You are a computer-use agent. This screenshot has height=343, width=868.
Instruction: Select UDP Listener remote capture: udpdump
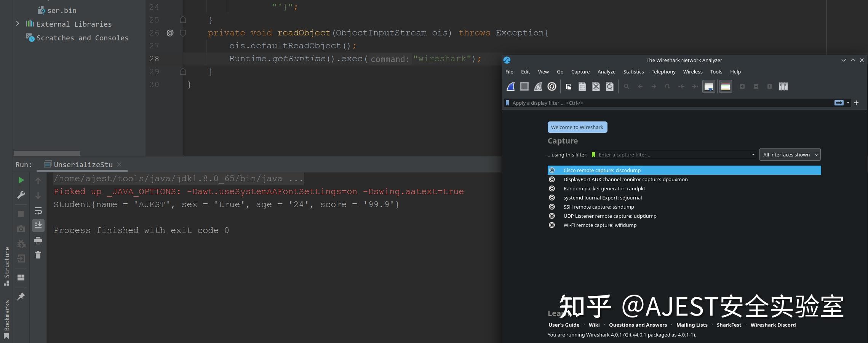coord(684,216)
